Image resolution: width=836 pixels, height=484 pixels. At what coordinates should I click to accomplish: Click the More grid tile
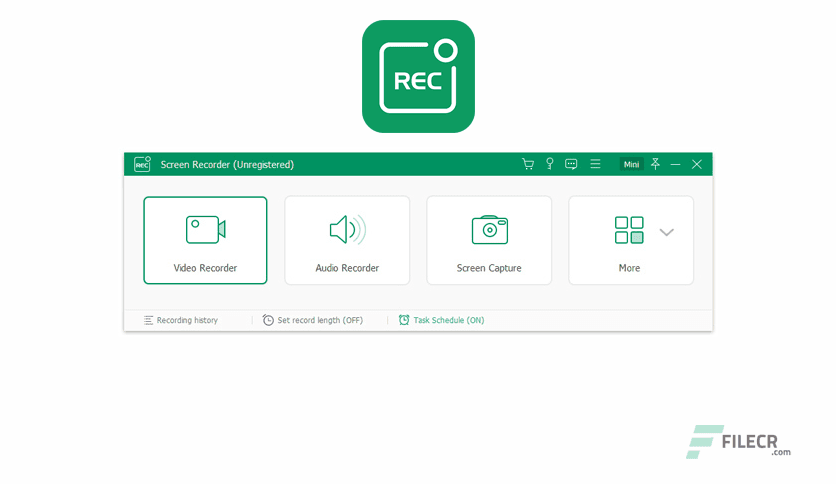[x=629, y=240]
